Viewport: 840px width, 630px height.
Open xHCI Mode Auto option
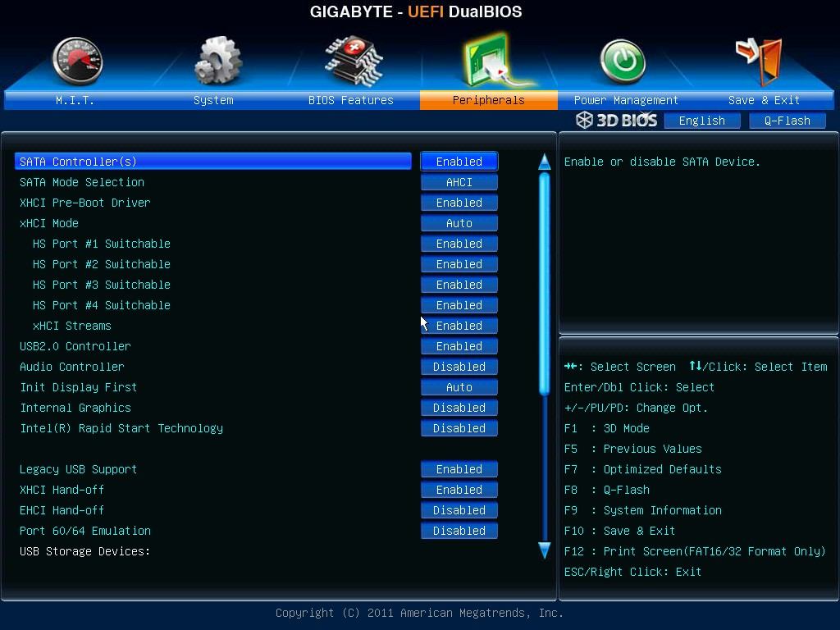coord(459,223)
